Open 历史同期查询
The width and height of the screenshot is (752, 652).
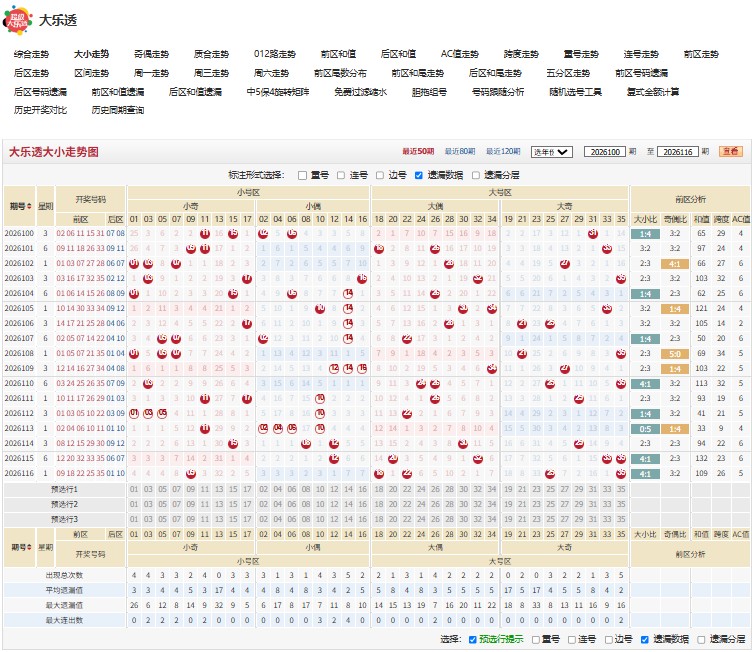(x=118, y=110)
